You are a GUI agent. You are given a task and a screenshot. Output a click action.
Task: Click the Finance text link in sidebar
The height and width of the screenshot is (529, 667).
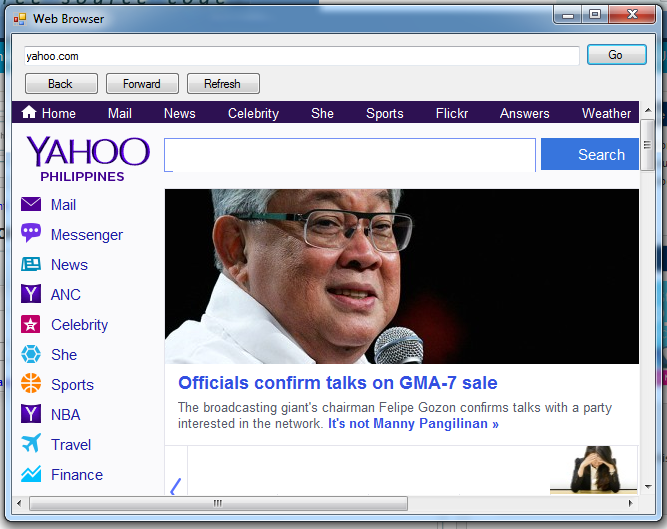click(77, 475)
